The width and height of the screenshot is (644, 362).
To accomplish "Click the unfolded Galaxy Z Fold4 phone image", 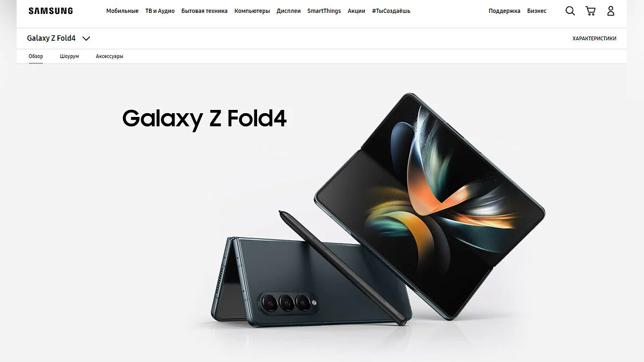I will pyautogui.click(x=429, y=206).
